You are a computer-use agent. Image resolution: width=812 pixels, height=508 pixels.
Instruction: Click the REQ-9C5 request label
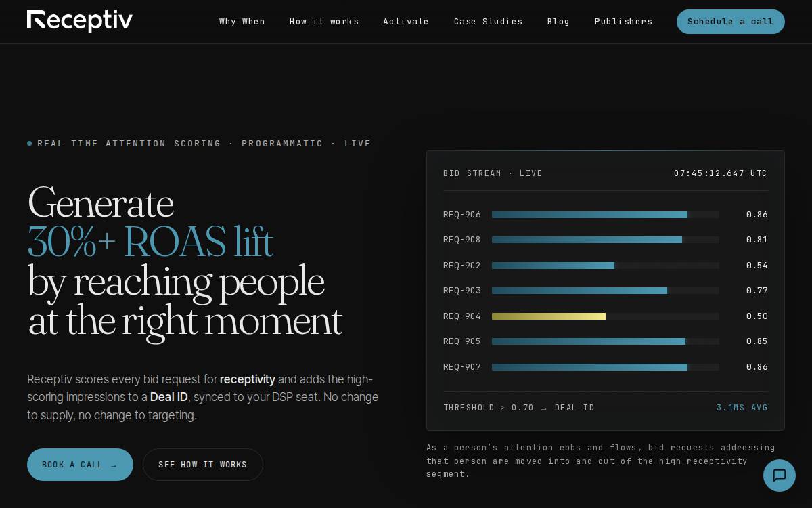click(x=462, y=341)
